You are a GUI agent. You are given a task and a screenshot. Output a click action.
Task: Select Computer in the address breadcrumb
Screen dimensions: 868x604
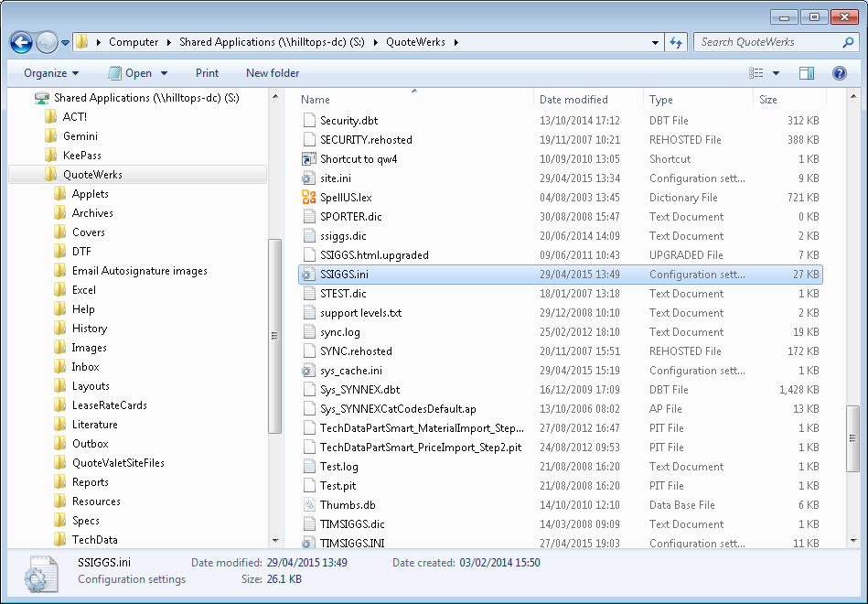[x=134, y=42]
